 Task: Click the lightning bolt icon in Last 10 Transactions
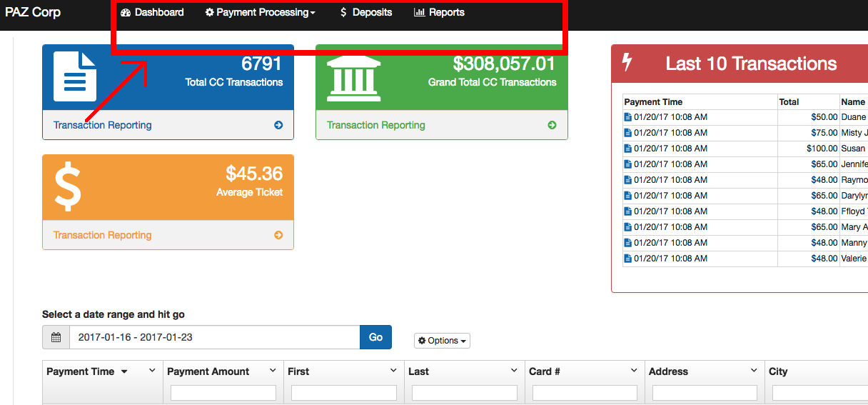tap(627, 63)
